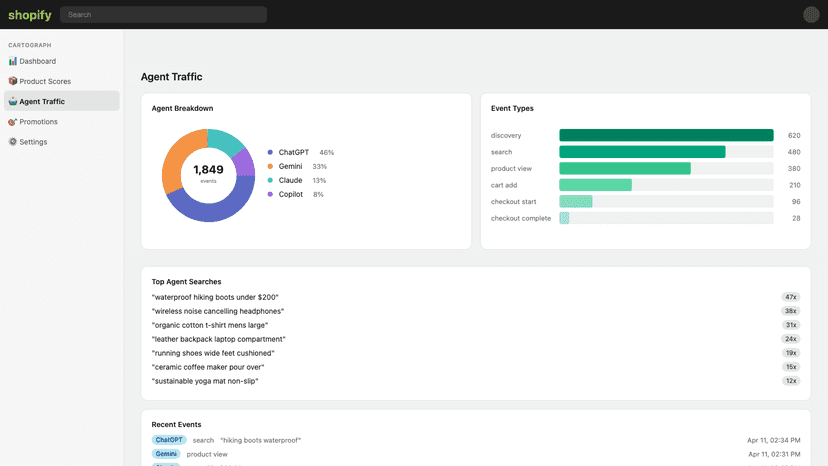
Task: Select the Agent Traffic menu item
Action: click(x=62, y=101)
